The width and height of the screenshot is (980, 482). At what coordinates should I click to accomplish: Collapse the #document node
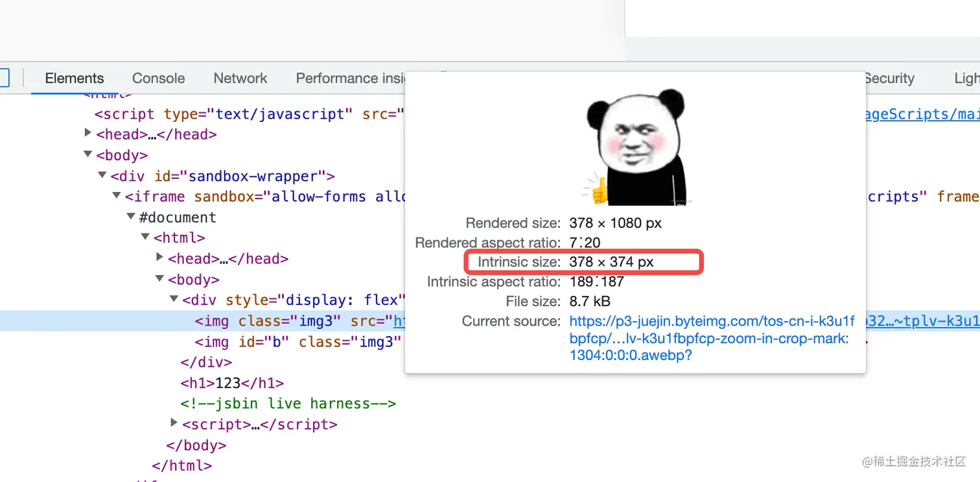pos(131,217)
